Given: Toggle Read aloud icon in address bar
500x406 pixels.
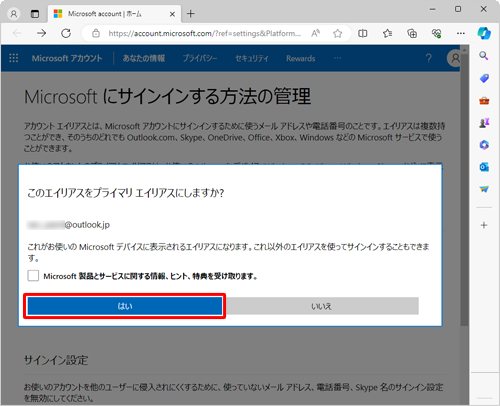Looking at the screenshot, I should tap(315, 33).
